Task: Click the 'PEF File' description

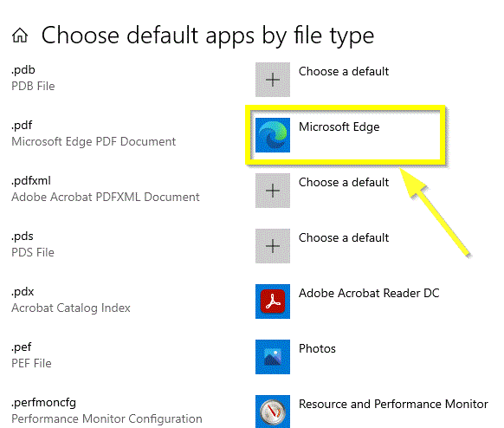Action: pos(31,363)
